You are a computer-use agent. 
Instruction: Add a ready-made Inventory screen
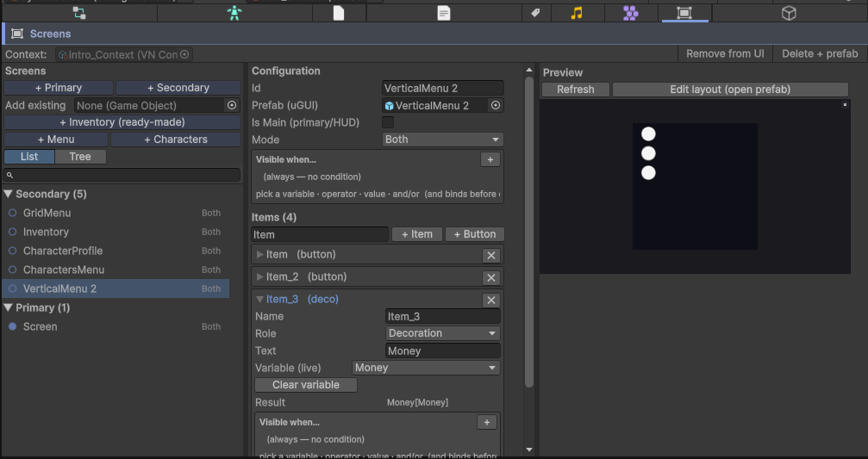tap(122, 122)
